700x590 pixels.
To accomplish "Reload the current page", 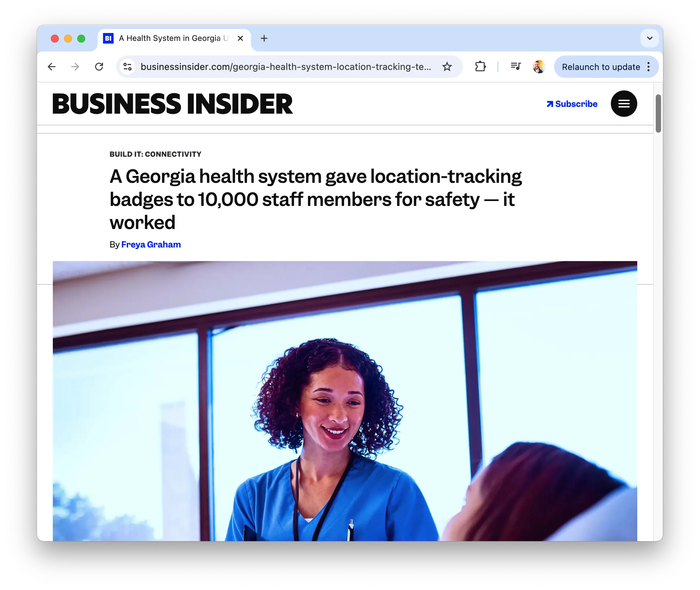I will tap(99, 67).
